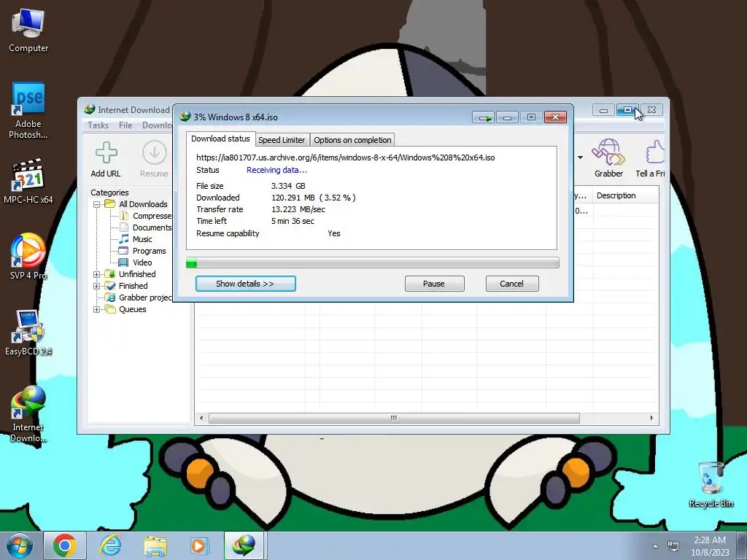747x560 pixels.
Task: Open Windows Explorer from taskbar
Action: (155, 546)
